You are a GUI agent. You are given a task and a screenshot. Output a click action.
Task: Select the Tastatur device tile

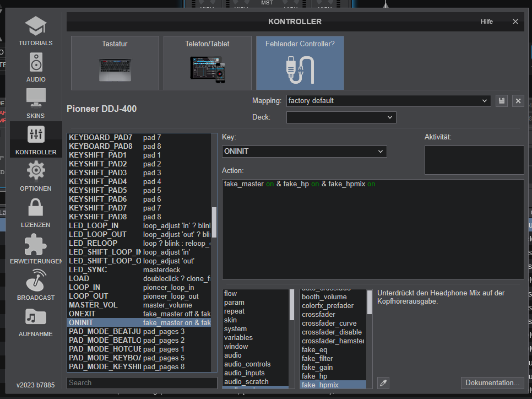click(x=115, y=63)
